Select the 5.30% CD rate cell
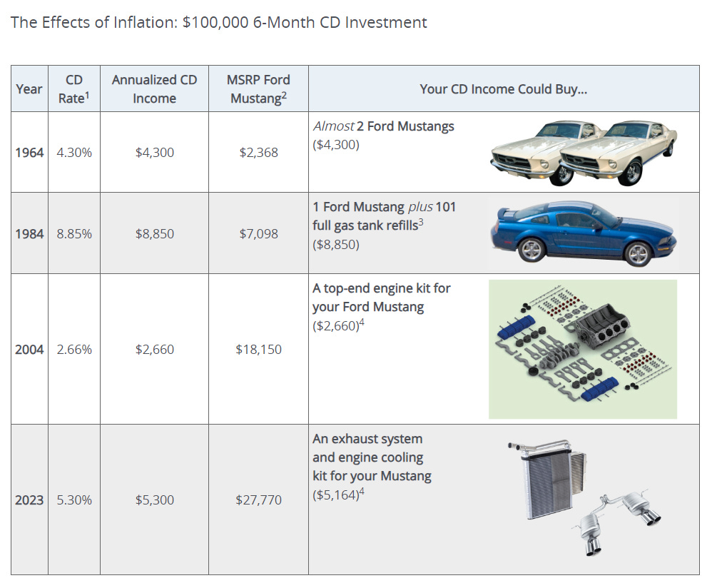Viewport: 712px width, 588px height. coord(74,500)
